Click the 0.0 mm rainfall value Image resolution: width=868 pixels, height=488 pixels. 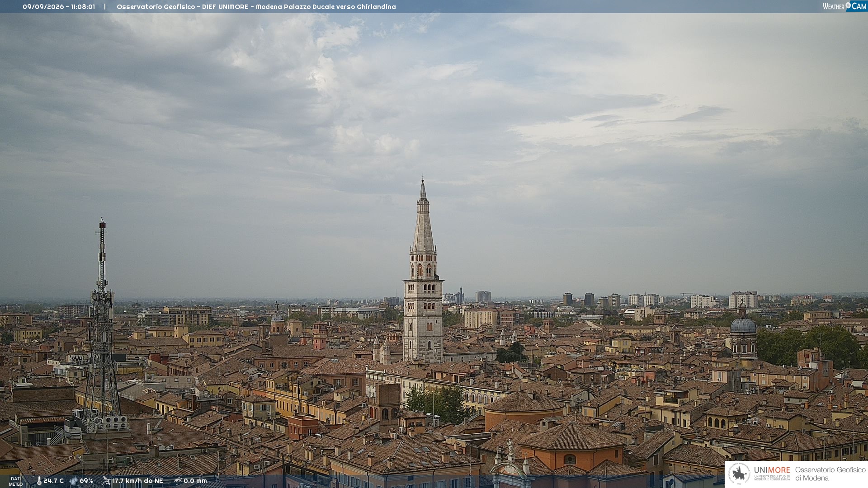(195, 481)
